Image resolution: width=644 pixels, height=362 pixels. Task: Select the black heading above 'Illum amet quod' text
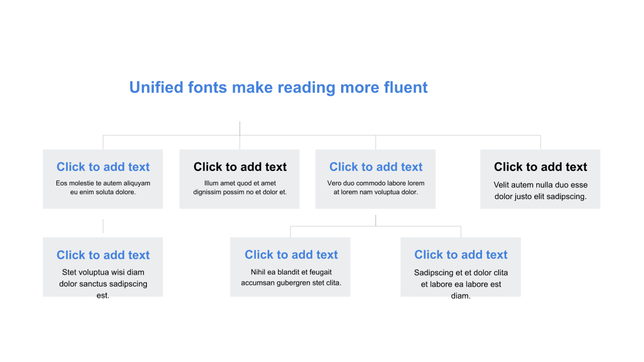240,167
